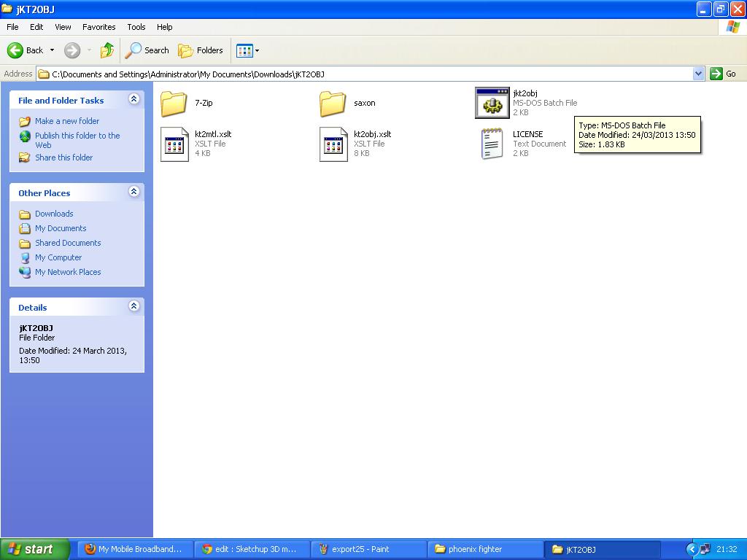Viewport: 747px width, 560px height.
Task: Go to My Documents in Other Places
Action: point(61,228)
